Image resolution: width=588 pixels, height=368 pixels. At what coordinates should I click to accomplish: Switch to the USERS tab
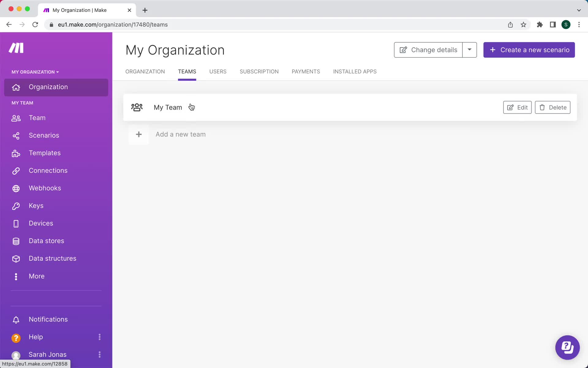[218, 71]
